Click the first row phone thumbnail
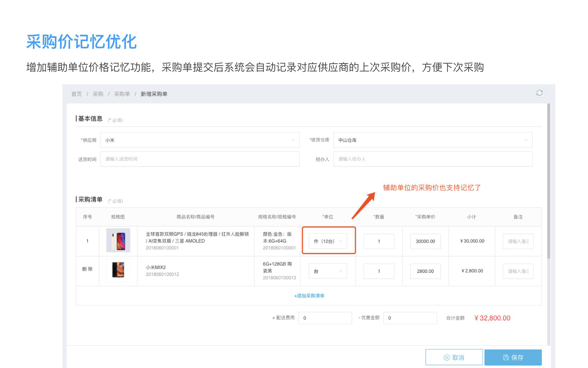588x368 pixels. [118, 240]
